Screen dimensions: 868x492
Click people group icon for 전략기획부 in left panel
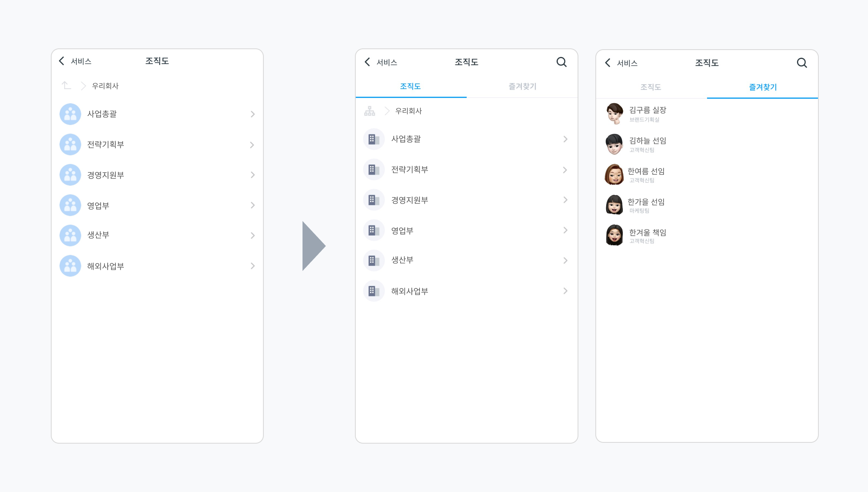pos(70,144)
